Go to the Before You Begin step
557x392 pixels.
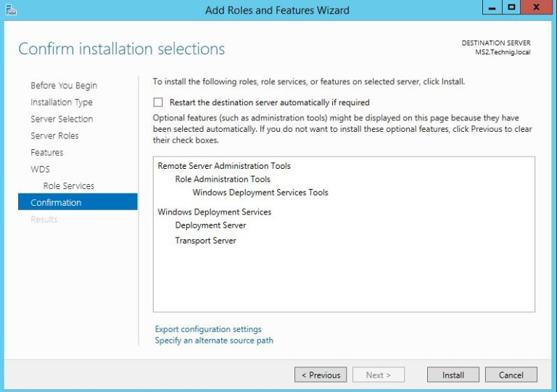tap(64, 86)
